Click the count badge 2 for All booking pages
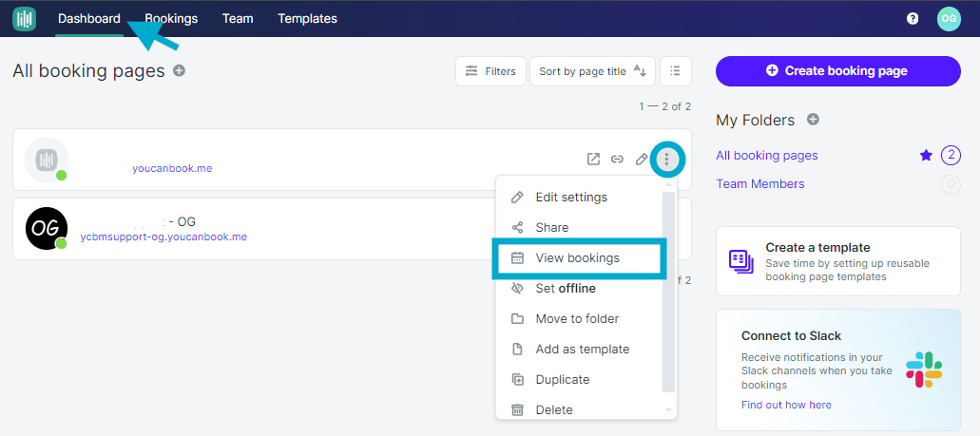The width and height of the screenshot is (980, 436). pyautogui.click(x=951, y=156)
